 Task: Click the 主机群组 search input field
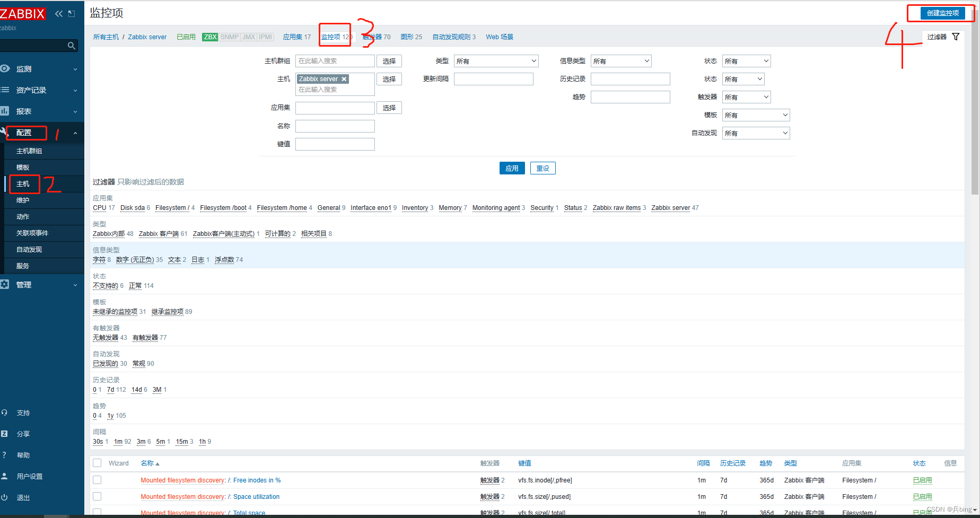(335, 61)
